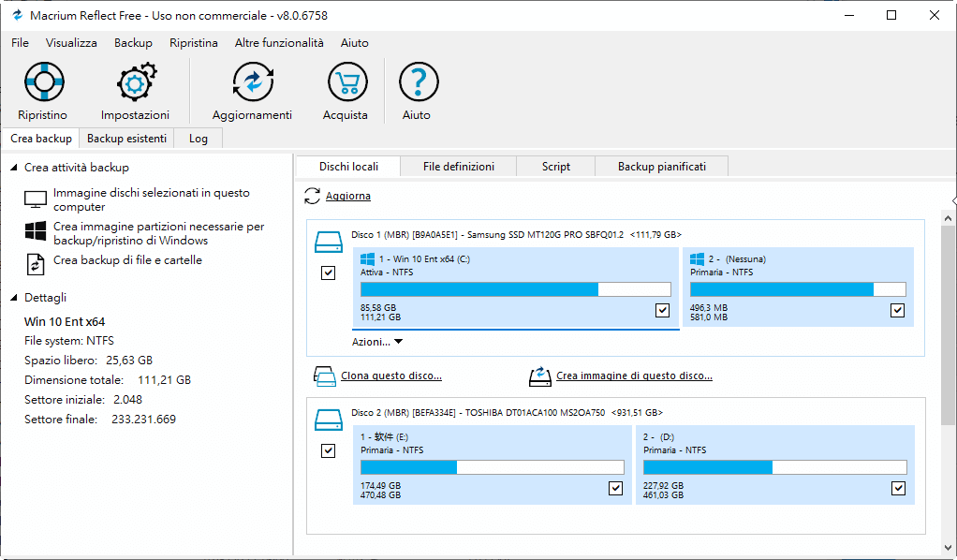957x560 pixels.
Task: Open the Altre funzionalità menu
Action: (279, 43)
